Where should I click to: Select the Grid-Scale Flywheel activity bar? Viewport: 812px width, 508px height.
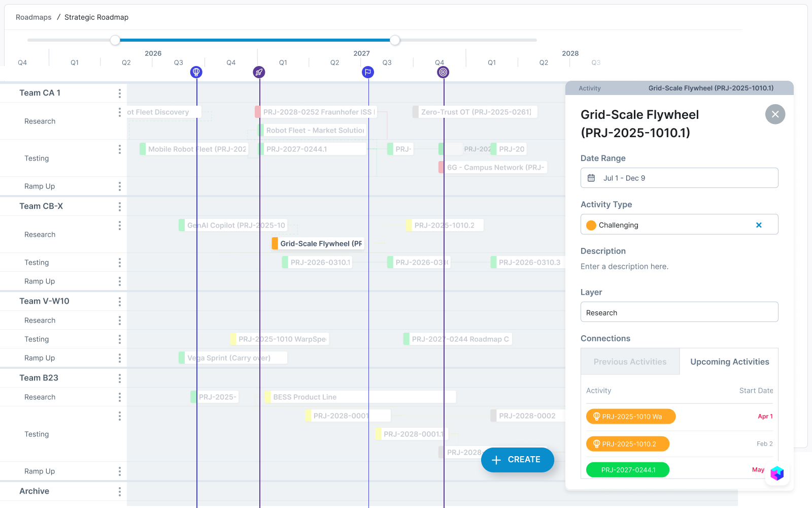pyautogui.click(x=318, y=244)
